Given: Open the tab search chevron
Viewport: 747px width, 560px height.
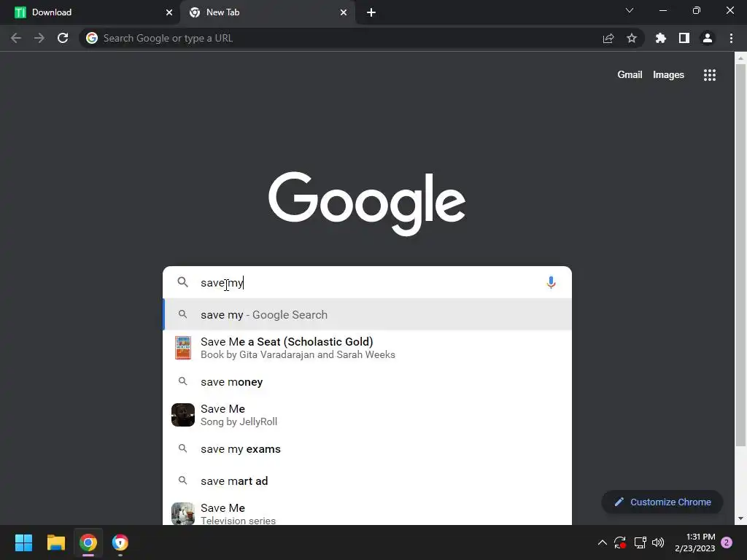Looking at the screenshot, I should tap(630, 10).
